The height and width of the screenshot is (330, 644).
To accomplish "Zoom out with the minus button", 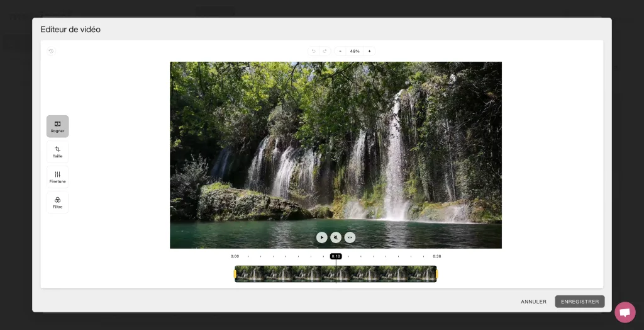I will 340,51.
